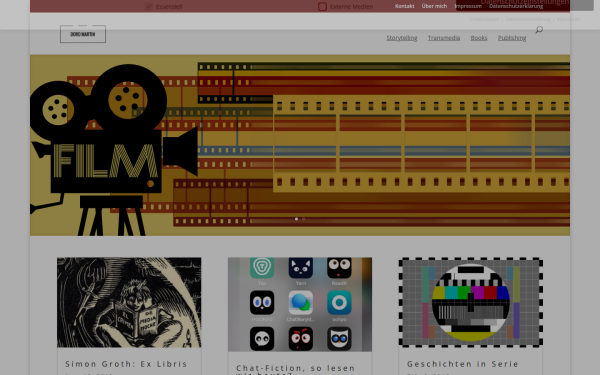
Task: Click the search magnifier icon
Action: point(539,29)
